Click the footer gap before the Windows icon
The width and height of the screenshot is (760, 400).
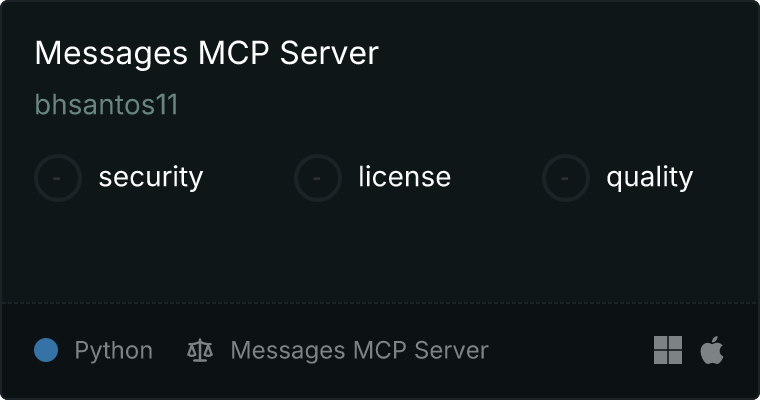571,350
